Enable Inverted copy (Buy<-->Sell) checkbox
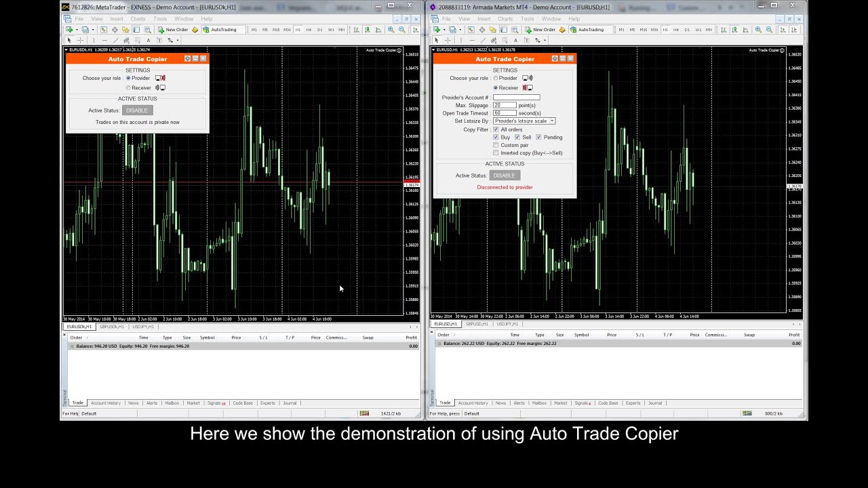The height and width of the screenshot is (488, 868). coord(496,153)
